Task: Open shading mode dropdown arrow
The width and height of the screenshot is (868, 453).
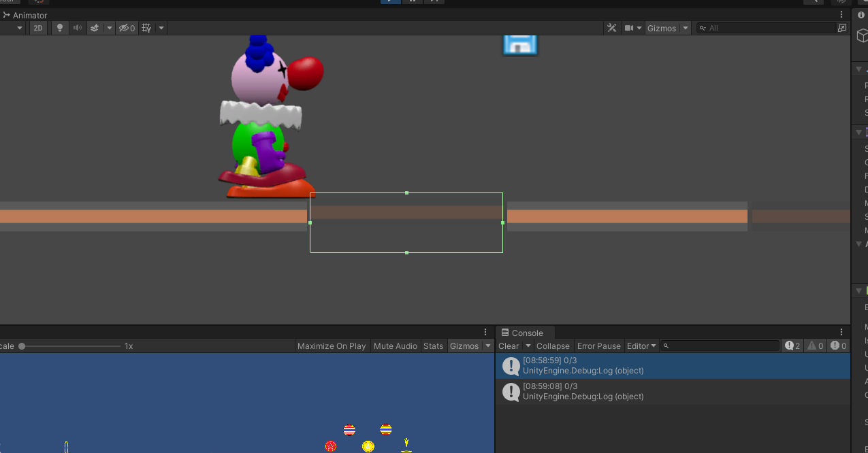Action: [19, 28]
